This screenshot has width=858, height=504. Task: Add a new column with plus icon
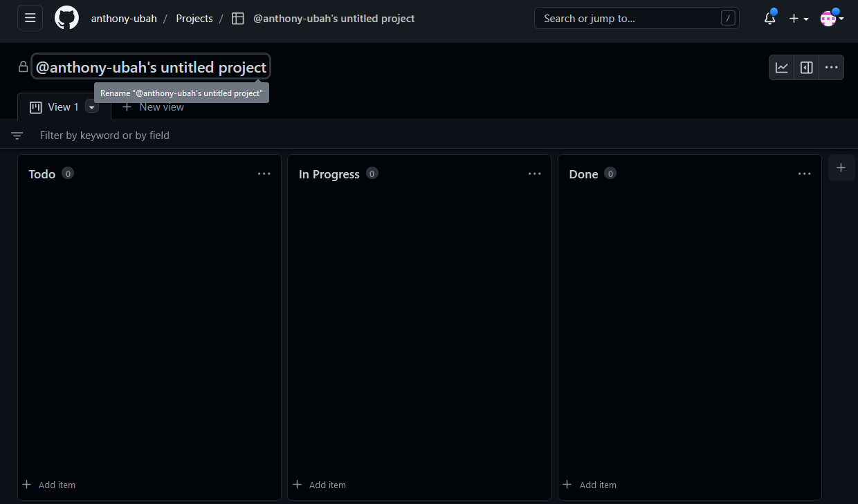point(841,168)
